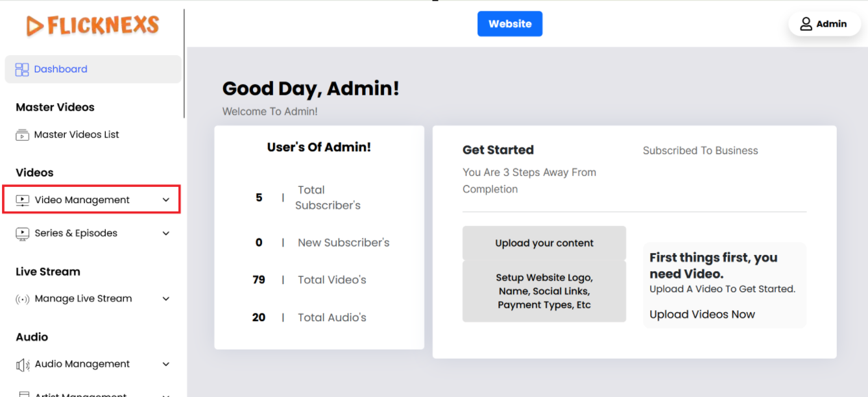The height and width of the screenshot is (397, 868).
Task: Click the Manage Live Stream broadcast icon
Action: click(23, 299)
